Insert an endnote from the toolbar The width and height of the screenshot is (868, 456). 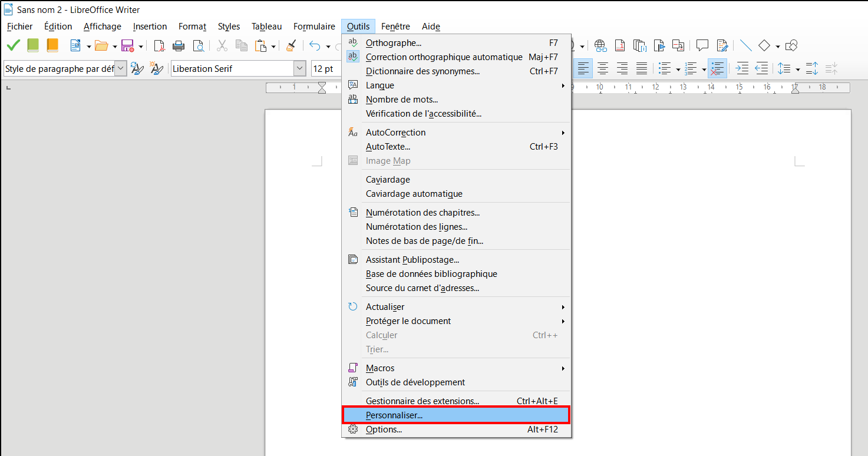[x=639, y=45]
